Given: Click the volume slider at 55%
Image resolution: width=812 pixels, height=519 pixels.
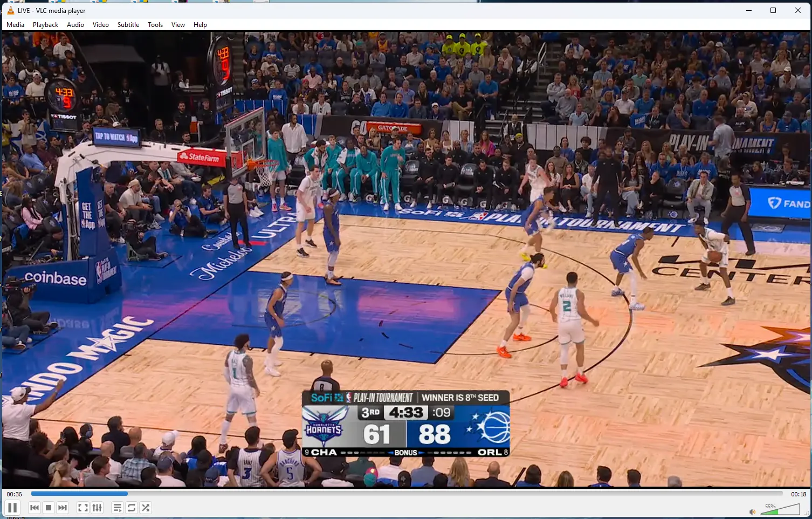Looking at the screenshot, I should tap(780, 509).
